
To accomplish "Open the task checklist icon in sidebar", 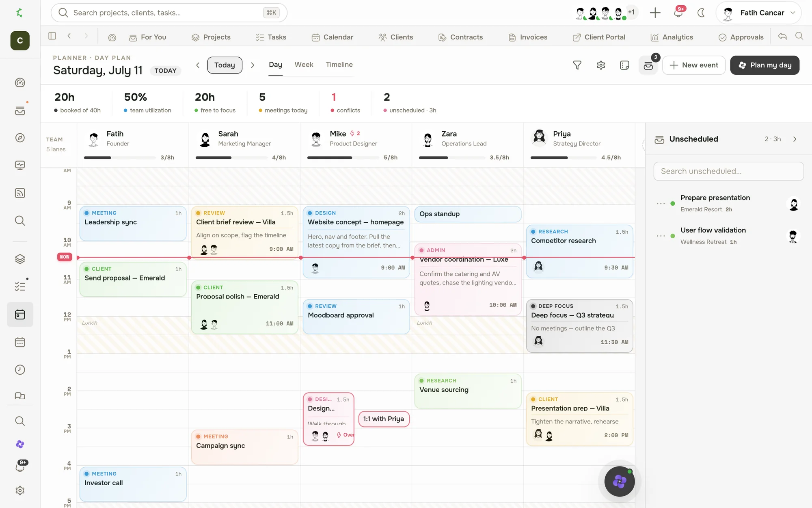I will click(x=20, y=287).
